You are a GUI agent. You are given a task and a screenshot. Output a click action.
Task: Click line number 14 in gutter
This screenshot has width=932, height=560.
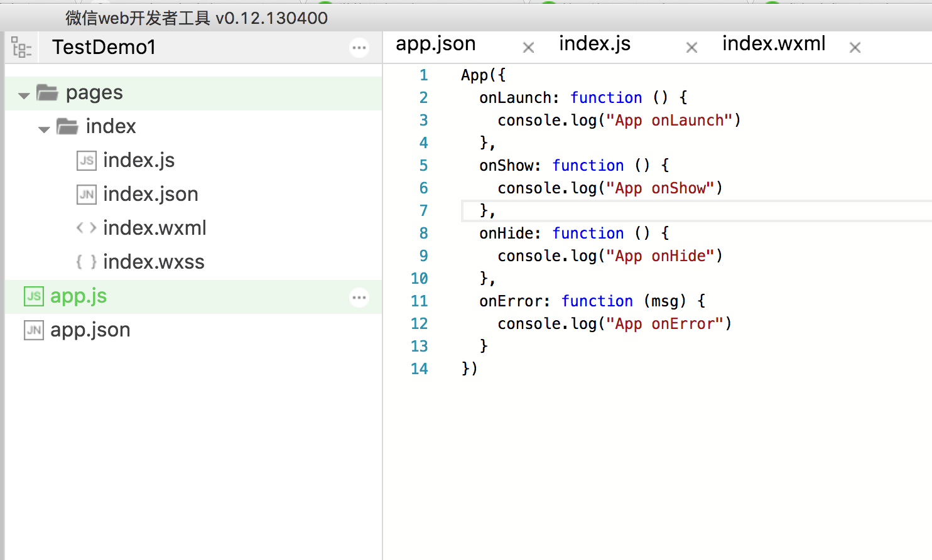coord(419,369)
